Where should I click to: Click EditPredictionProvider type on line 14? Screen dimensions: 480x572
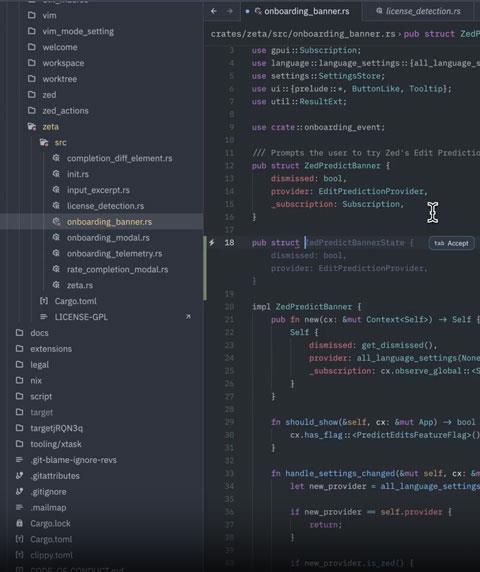point(371,192)
